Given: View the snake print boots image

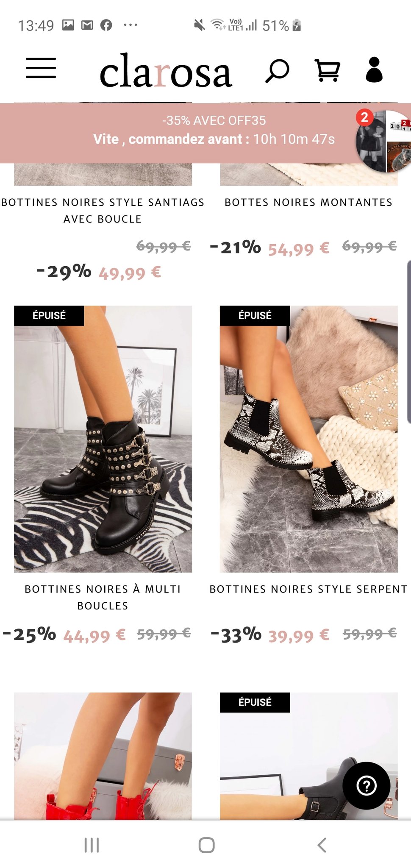Looking at the screenshot, I should click(x=308, y=439).
